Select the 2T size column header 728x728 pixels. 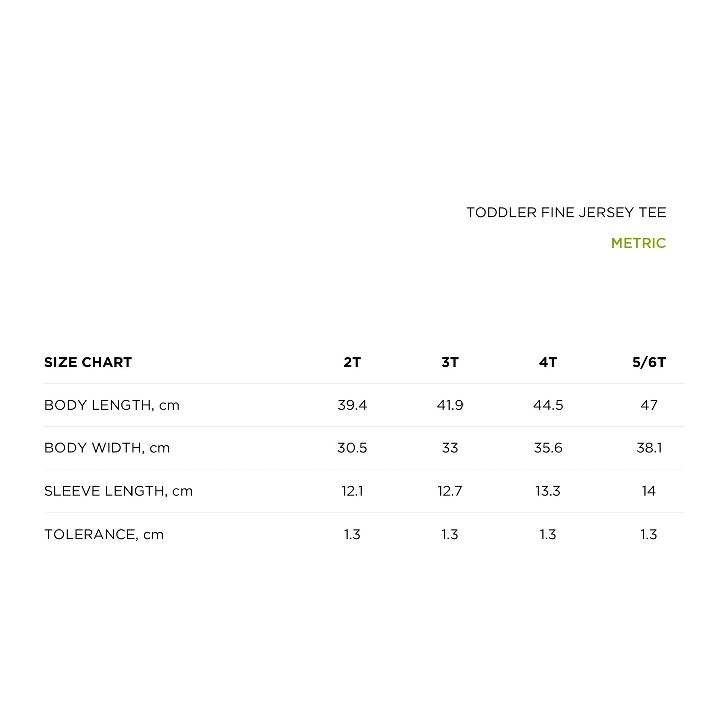point(352,362)
